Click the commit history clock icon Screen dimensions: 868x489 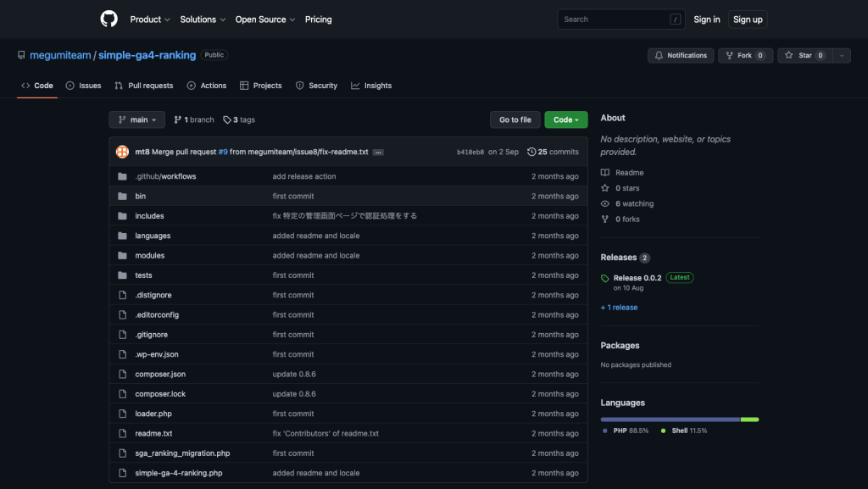[x=531, y=152]
